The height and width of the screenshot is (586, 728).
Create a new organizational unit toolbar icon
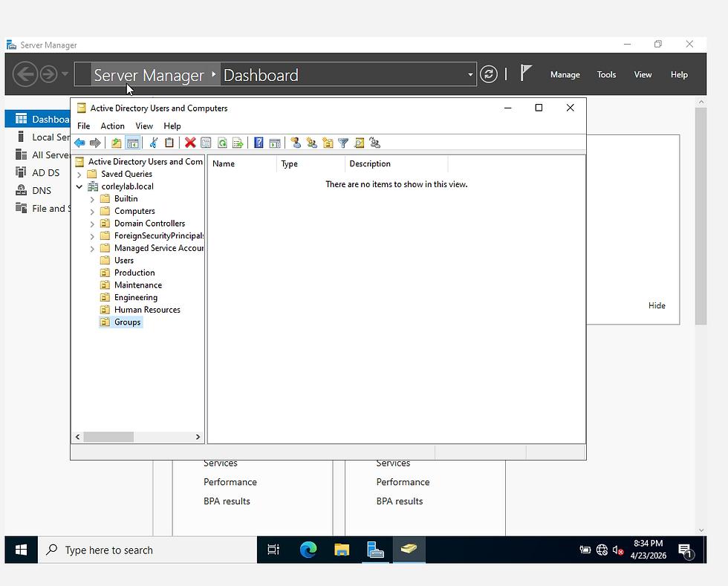[x=328, y=143]
